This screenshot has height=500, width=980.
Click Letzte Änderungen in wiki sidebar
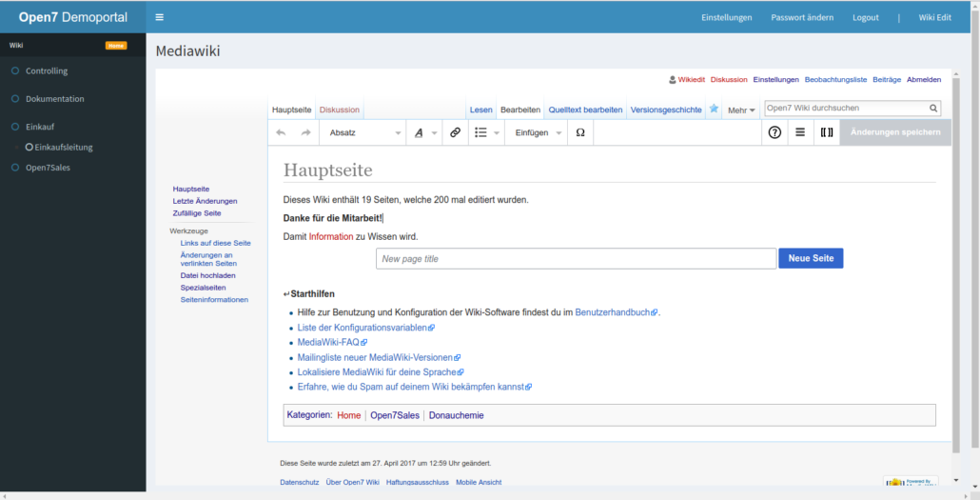pos(205,201)
